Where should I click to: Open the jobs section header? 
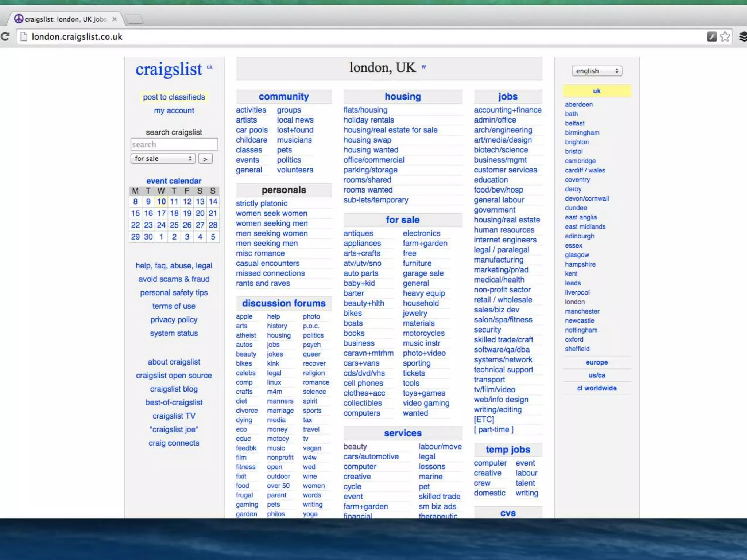tap(508, 97)
